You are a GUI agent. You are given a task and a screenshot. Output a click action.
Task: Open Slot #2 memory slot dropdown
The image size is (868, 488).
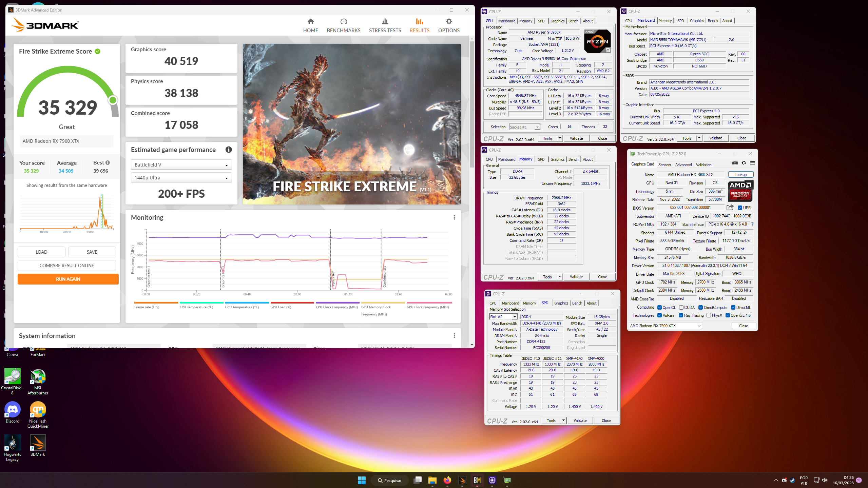click(503, 317)
